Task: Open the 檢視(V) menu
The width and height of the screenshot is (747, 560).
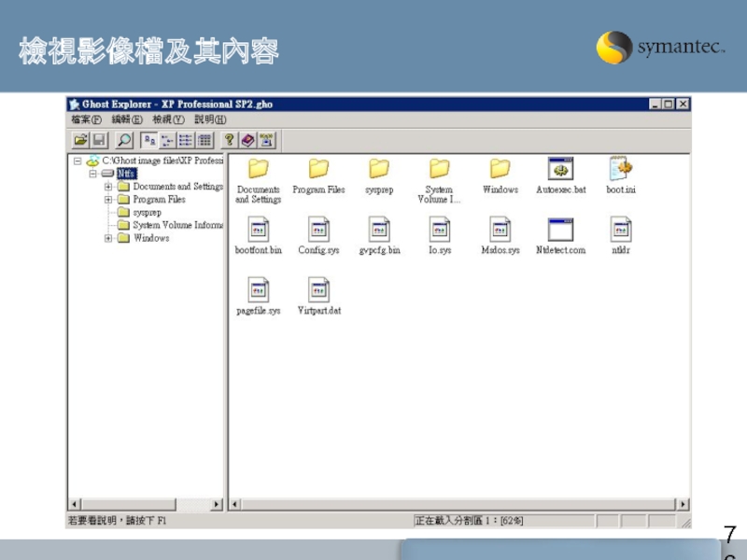Action: (167, 119)
